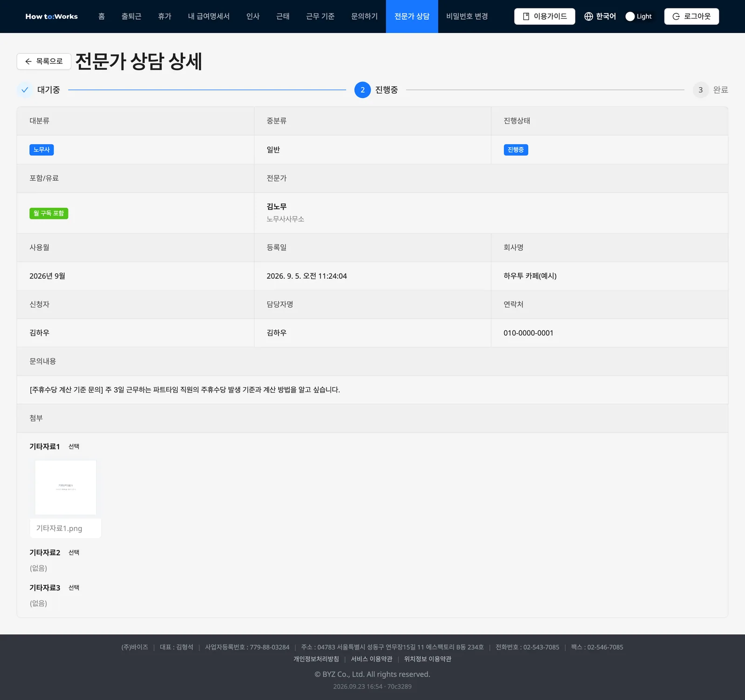This screenshot has width=745, height=700.
Task: Click the 진행중 status badge
Action: coord(516,150)
